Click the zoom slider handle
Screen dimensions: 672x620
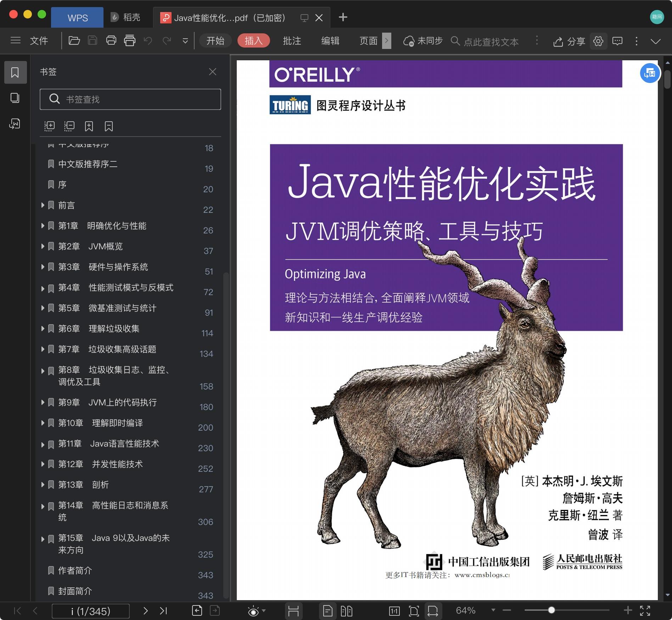click(551, 610)
